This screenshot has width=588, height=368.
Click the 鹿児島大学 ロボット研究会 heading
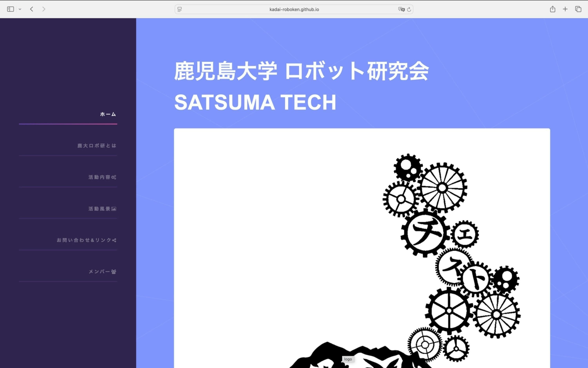click(301, 71)
